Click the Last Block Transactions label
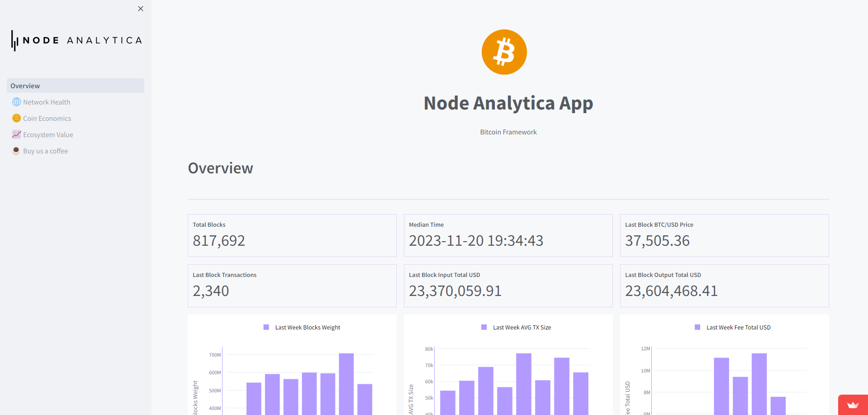This screenshot has width=868, height=415. [x=224, y=275]
